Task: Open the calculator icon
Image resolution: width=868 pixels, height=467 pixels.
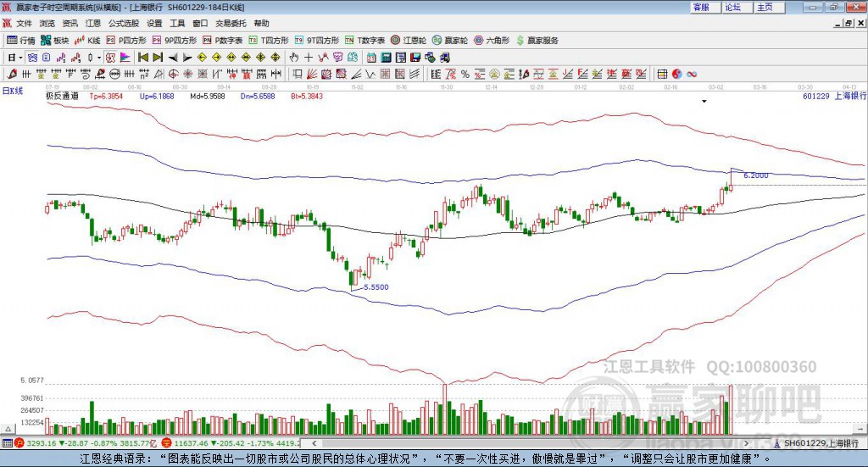Action: [x=386, y=58]
